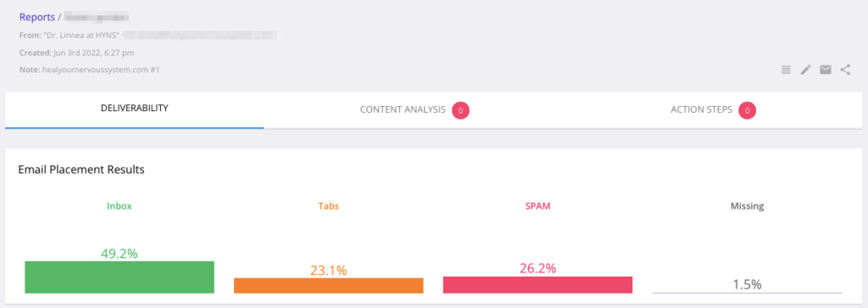
Task: Open the Action Steps tab
Action: pyautogui.click(x=713, y=110)
